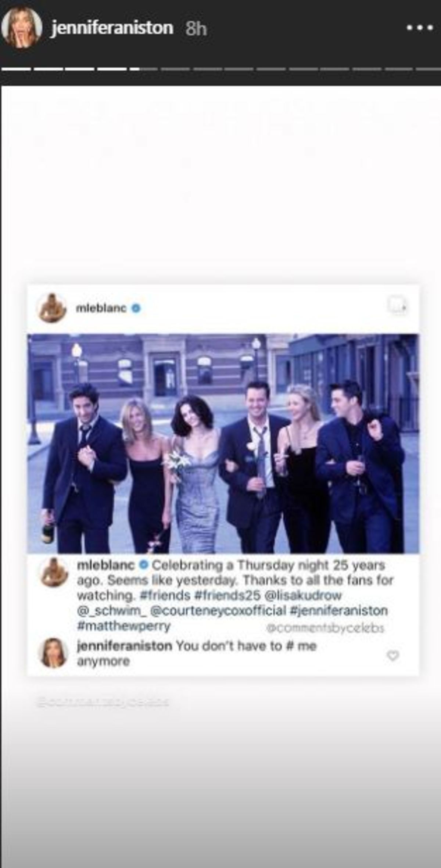Tap the multi-photo icon on mleblanc post
Viewport: 441px width, 868px height.
point(398,305)
